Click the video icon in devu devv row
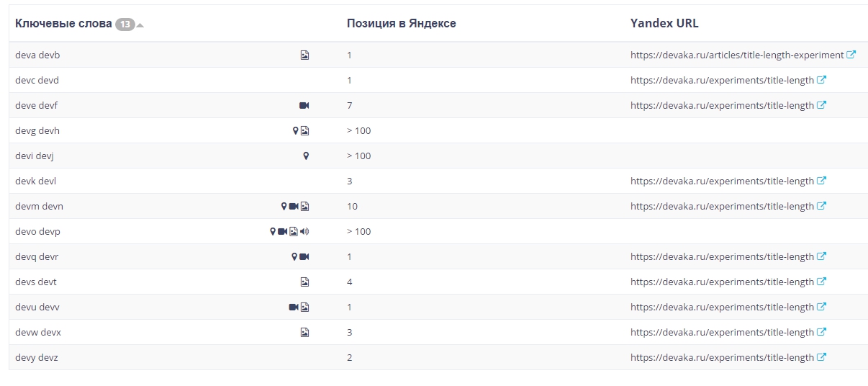The image size is (868, 386). coord(294,307)
